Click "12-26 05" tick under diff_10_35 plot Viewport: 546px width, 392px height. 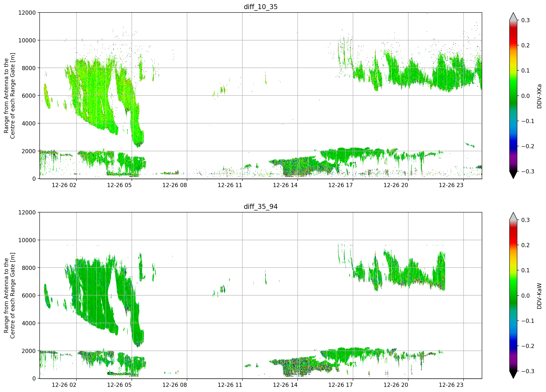[120, 185]
